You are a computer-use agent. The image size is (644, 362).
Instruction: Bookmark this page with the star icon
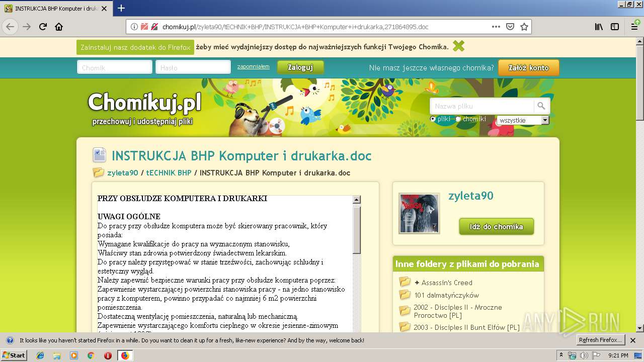[524, 27]
